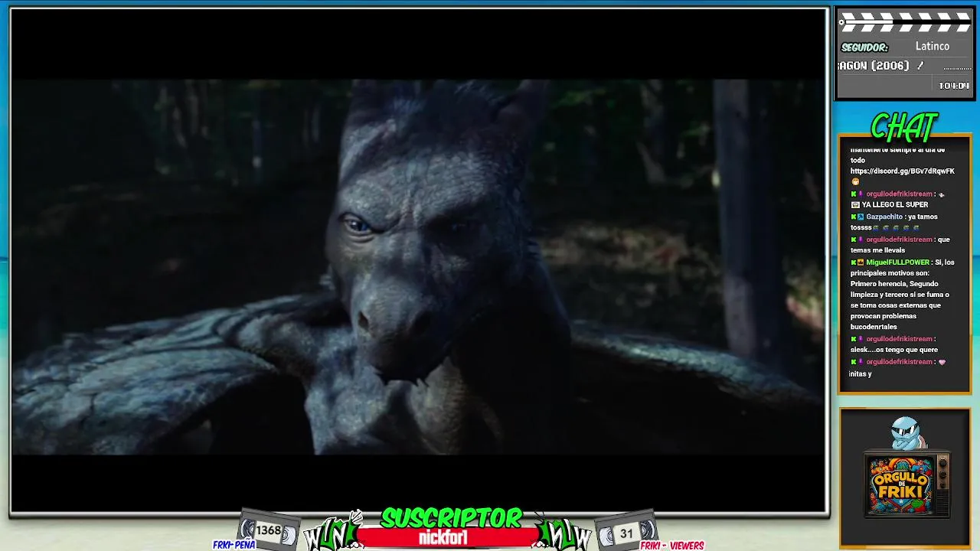This screenshot has width=980, height=551.
Task: Click the 1368 FRIKI-PEÑA cassette counter
Action: 267,530
